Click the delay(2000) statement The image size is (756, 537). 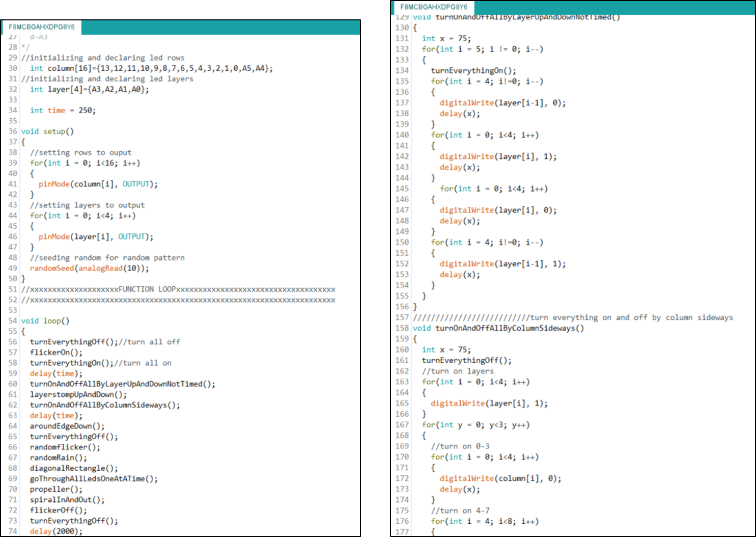(56, 531)
